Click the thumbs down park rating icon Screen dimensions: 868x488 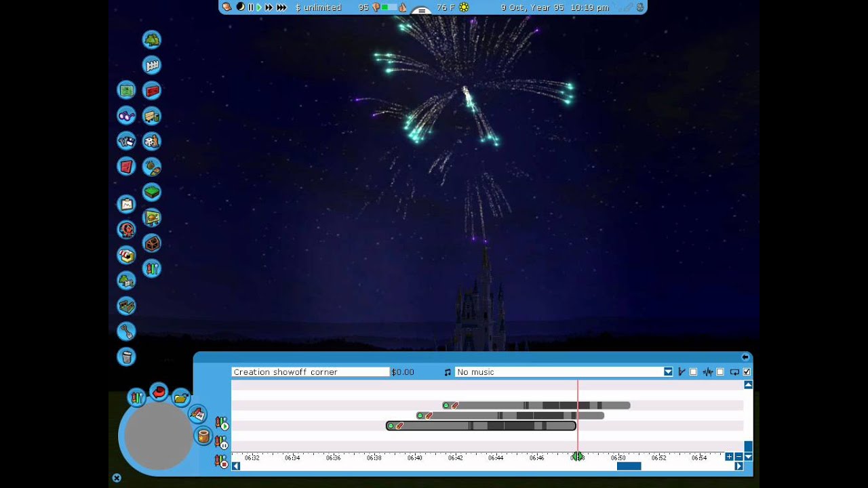pyautogui.click(x=376, y=7)
